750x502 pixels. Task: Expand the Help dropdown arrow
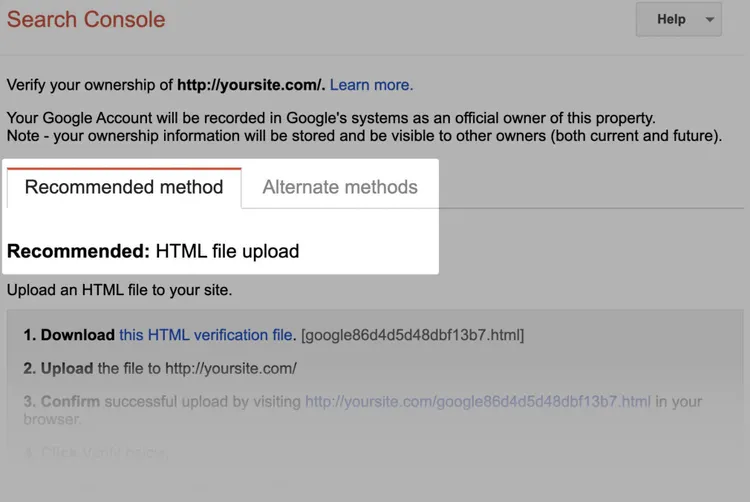coord(710,20)
